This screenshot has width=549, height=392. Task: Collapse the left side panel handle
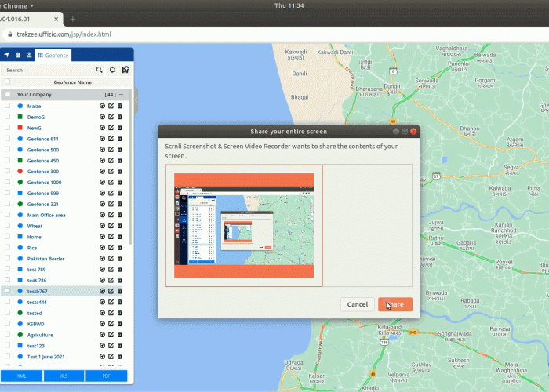pyautogui.click(x=136, y=100)
